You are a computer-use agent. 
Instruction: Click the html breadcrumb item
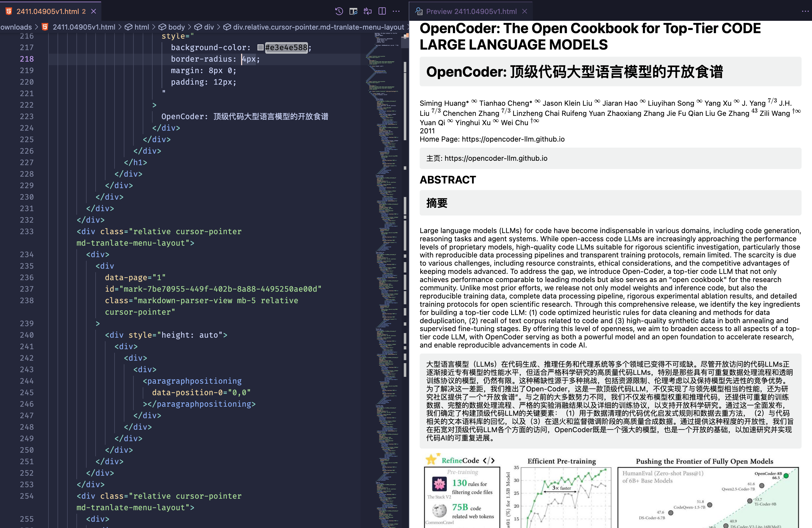(142, 27)
